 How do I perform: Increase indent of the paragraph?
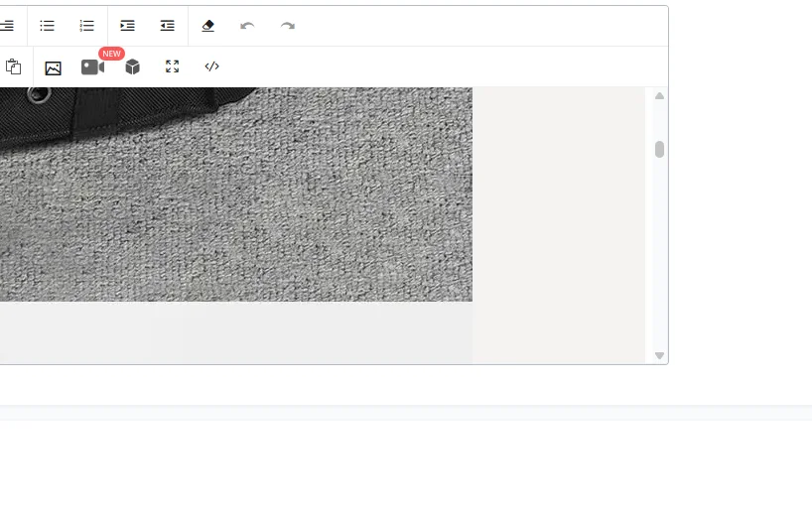127,26
